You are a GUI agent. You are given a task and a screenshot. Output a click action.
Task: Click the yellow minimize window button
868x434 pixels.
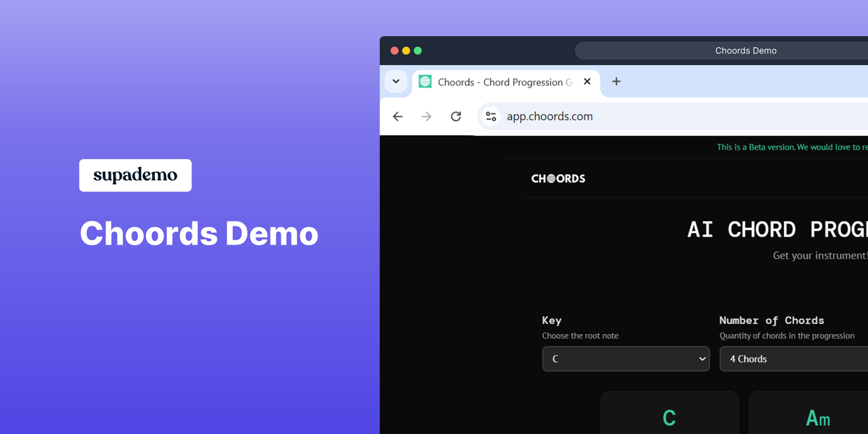click(x=406, y=51)
